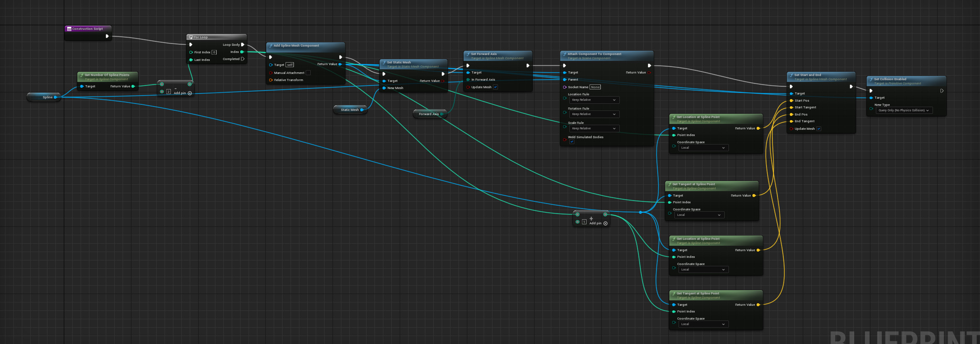Viewport: 980px width, 344px height.
Task: Click the Last Index input pin
Action: (x=191, y=60)
